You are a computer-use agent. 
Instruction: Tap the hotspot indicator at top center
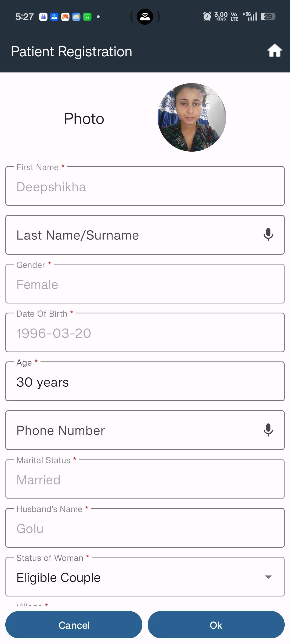pos(145,17)
